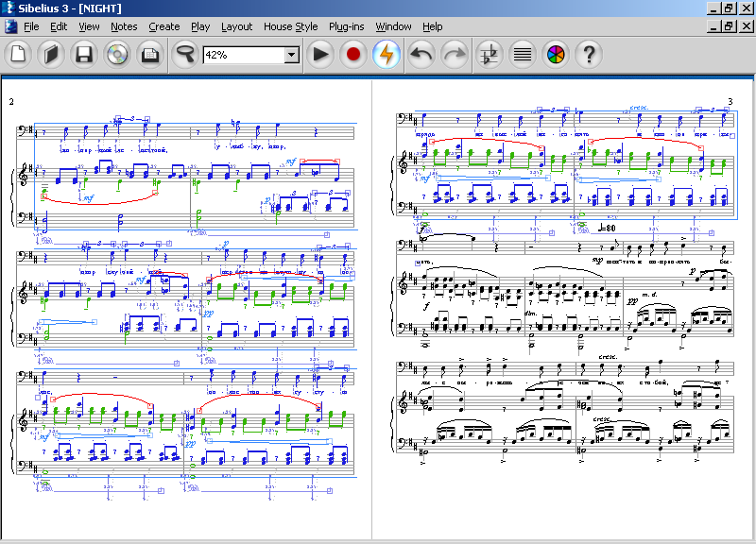756x544 pixels.
Task: Click the Print icon
Action: tap(150, 55)
